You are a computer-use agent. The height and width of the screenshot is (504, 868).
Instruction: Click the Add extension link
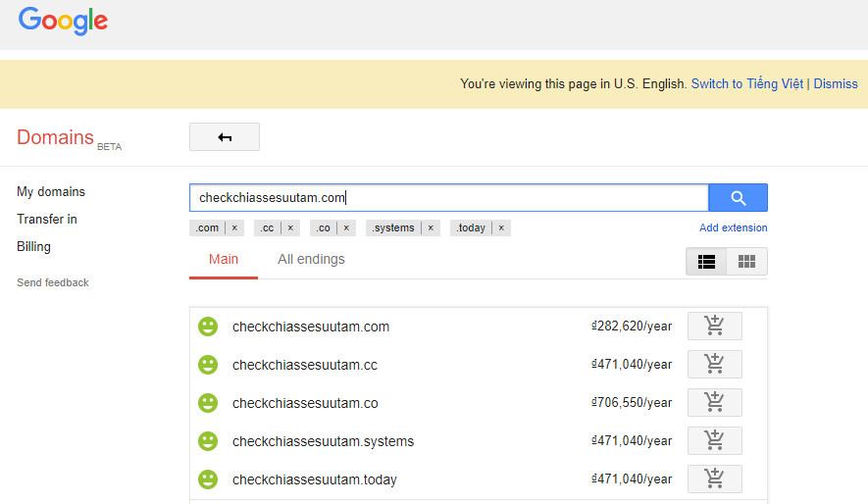pos(733,227)
